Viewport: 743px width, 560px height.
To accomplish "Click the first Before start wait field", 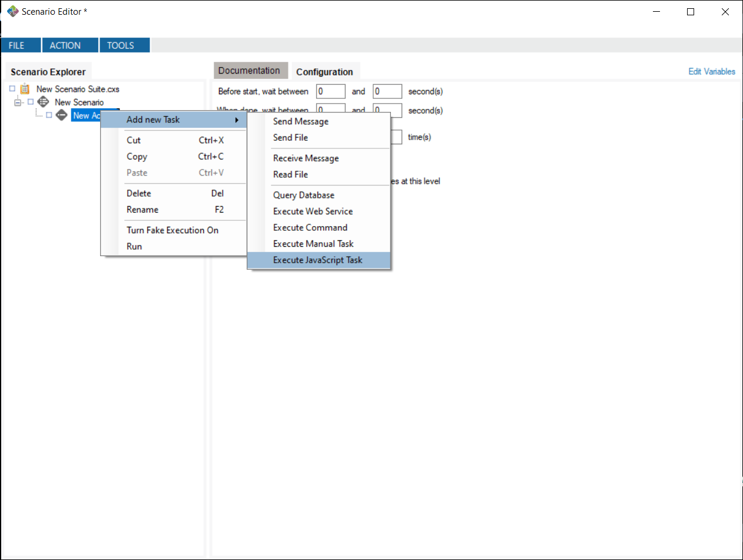I will click(x=331, y=91).
